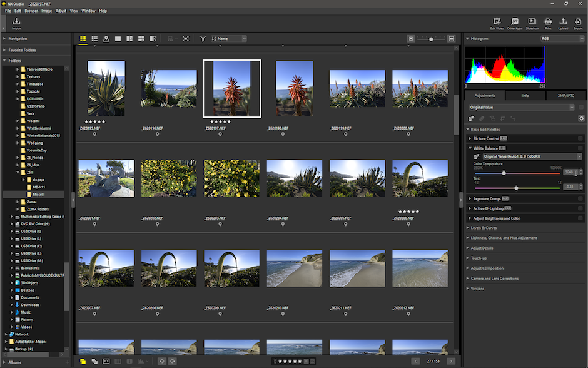Expand the Favorite Folders panel
The image size is (588, 368).
point(4,50)
